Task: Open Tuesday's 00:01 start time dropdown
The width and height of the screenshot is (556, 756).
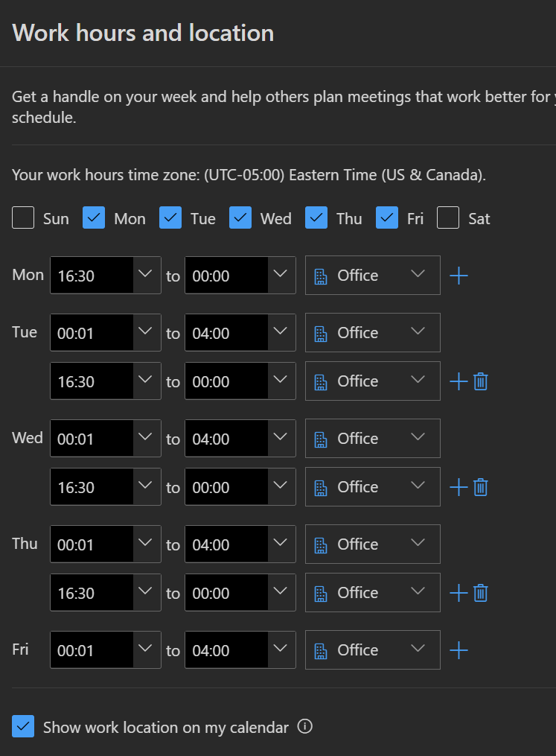Action: (145, 332)
